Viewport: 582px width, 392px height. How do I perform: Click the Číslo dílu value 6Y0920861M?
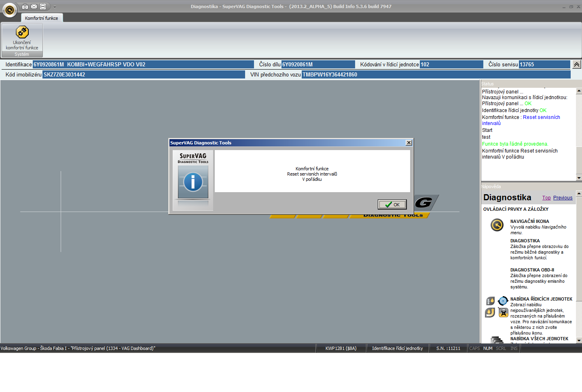pyautogui.click(x=318, y=64)
